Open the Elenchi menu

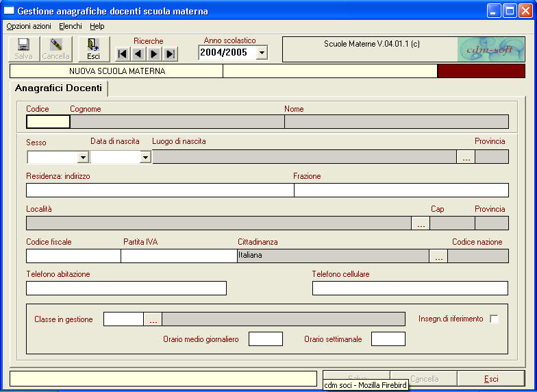point(71,26)
